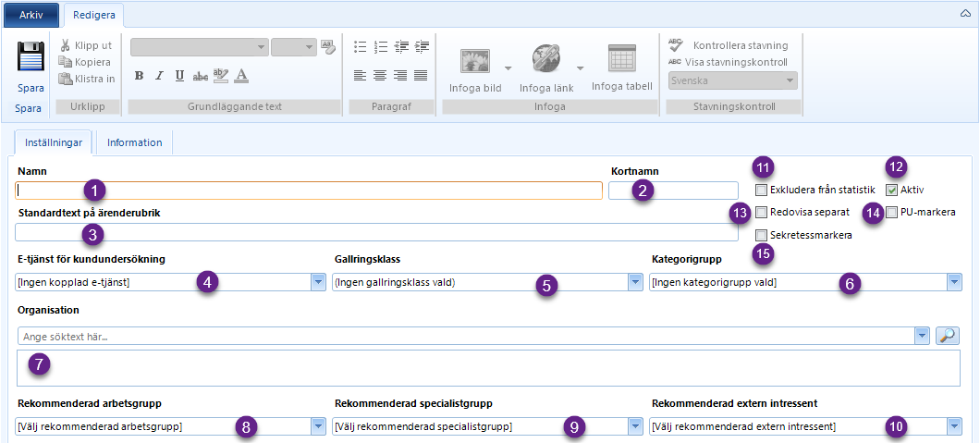The image size is (980, 443).
Task: Align text right
Action: pyautogui.click(x=400, y=75)
